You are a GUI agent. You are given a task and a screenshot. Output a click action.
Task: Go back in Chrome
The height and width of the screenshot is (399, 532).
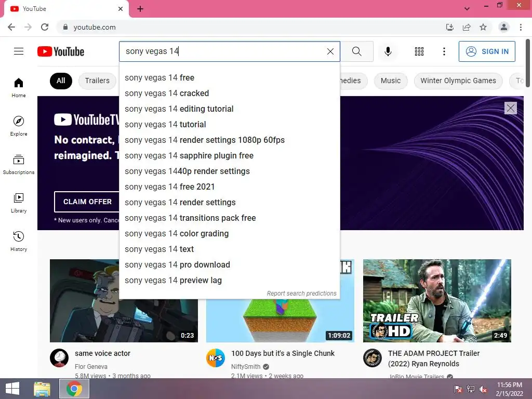coord(11,27)
